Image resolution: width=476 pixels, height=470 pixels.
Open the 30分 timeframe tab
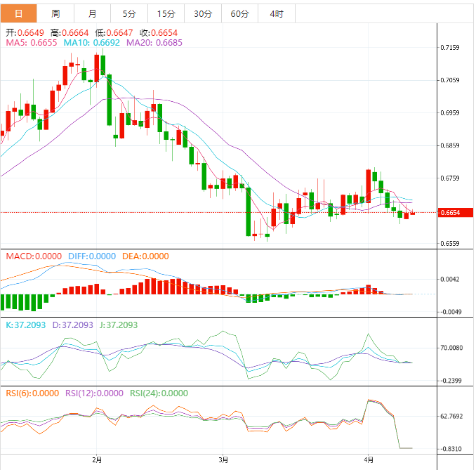202,13
